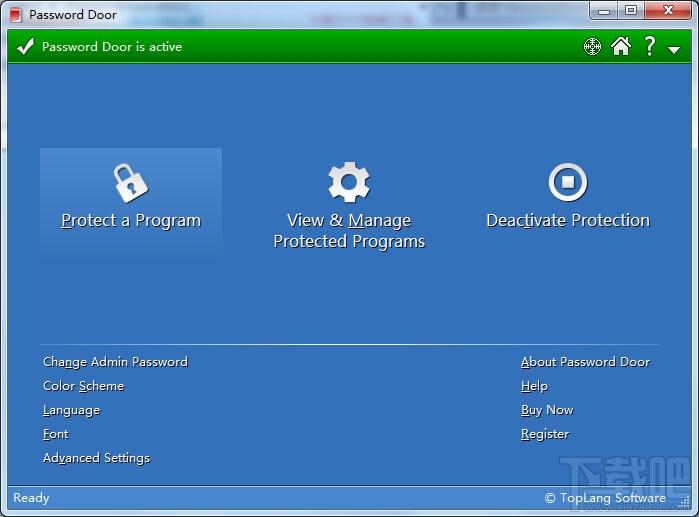This screenshot has width=699, height=517.
Task: Click the Deactivate Protection text label
Action: pyautogui.click(x=568, y=220)
